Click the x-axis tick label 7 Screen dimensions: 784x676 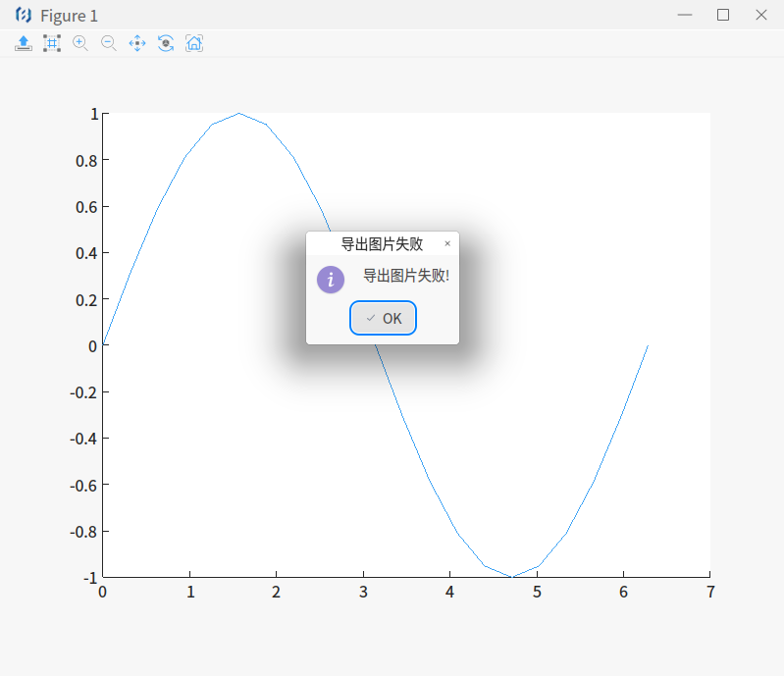pyautogui.click(x=710, y=592)
